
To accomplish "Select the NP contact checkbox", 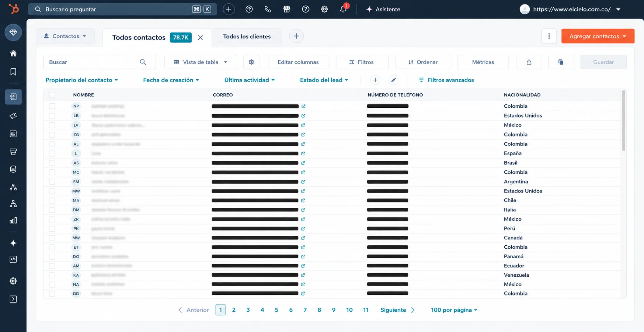I will click(52, 106).
